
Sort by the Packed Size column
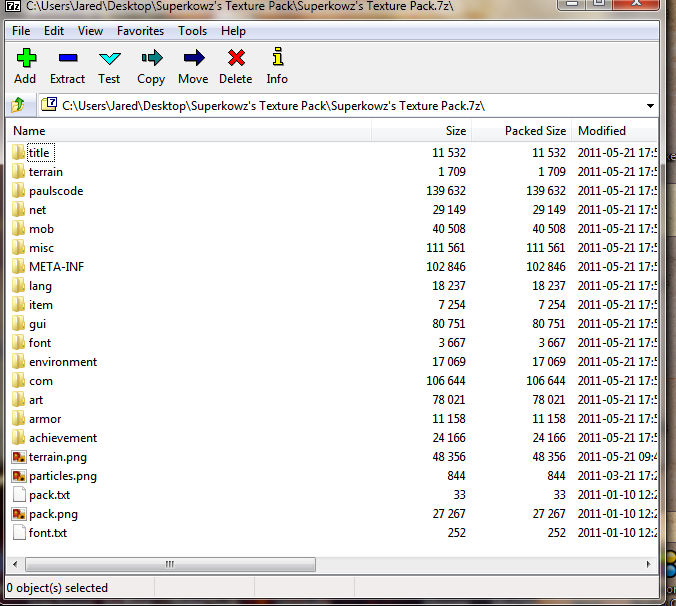[x=535, y=131]
